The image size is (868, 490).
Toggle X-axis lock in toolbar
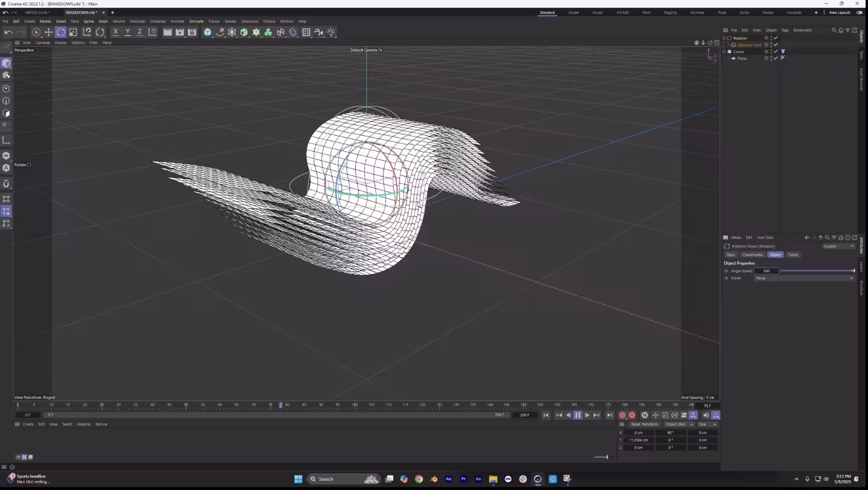[x=115, y=32]
